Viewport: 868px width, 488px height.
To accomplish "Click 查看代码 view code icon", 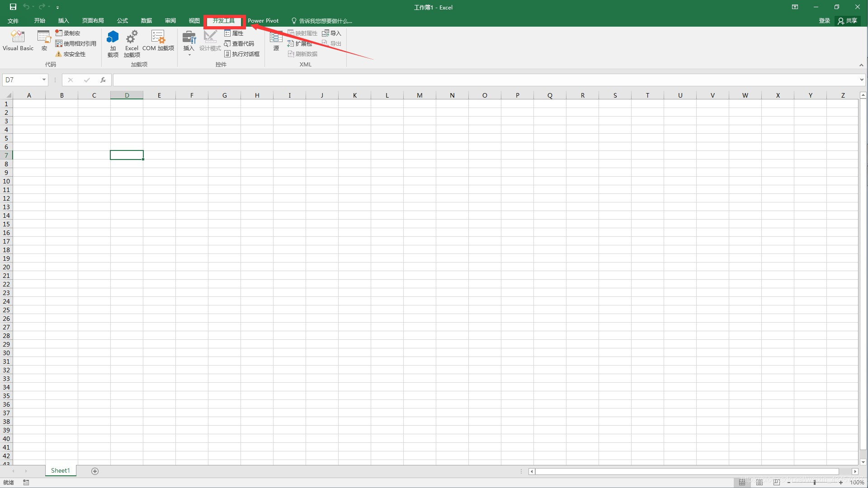I will [x=239, y=43].
